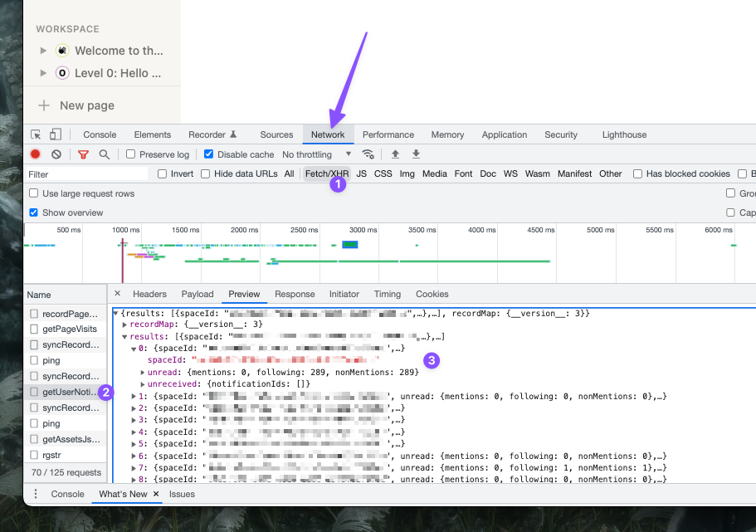Select the getUserNoti request row

tap(66, 392)
